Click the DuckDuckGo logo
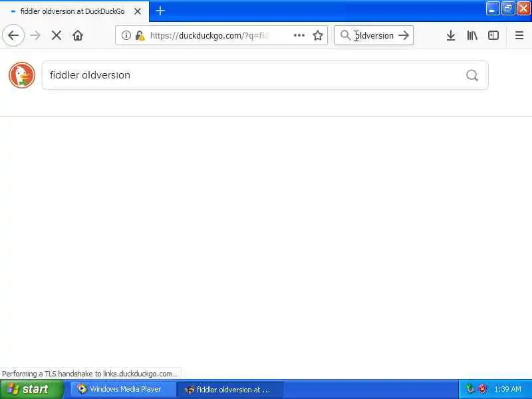 tap(22, 75)
